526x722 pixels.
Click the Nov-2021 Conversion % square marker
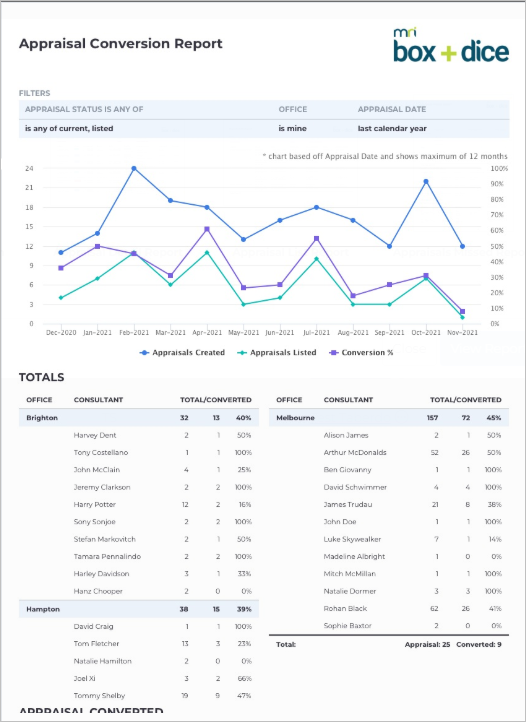[x=462, y=311]
